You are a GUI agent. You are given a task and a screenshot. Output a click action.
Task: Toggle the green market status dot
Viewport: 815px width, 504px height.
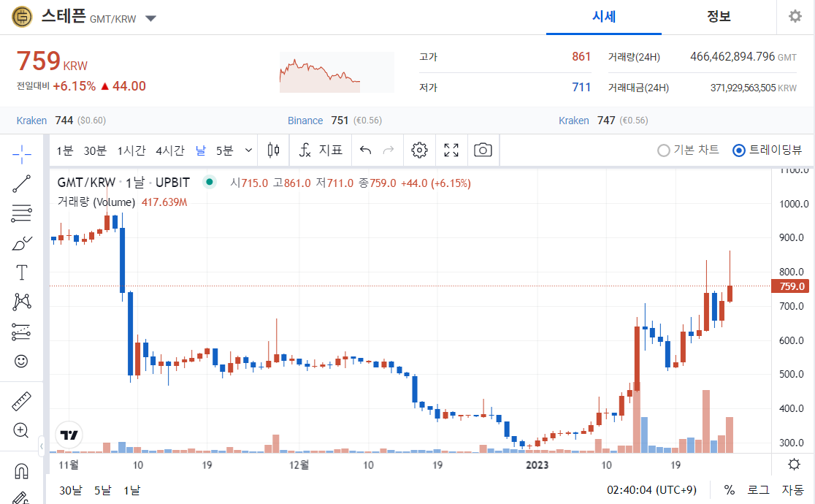pos(210,182)
